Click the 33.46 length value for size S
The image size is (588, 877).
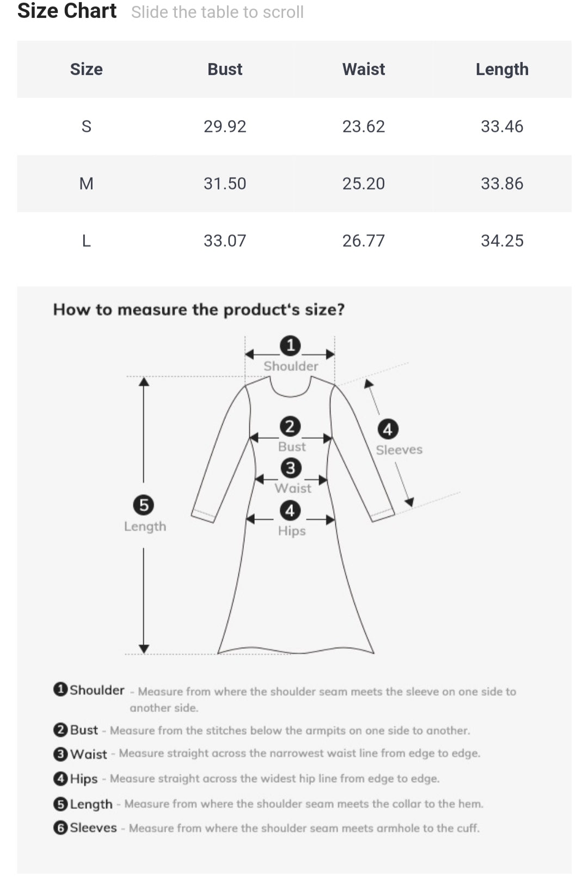coord(502,126)
